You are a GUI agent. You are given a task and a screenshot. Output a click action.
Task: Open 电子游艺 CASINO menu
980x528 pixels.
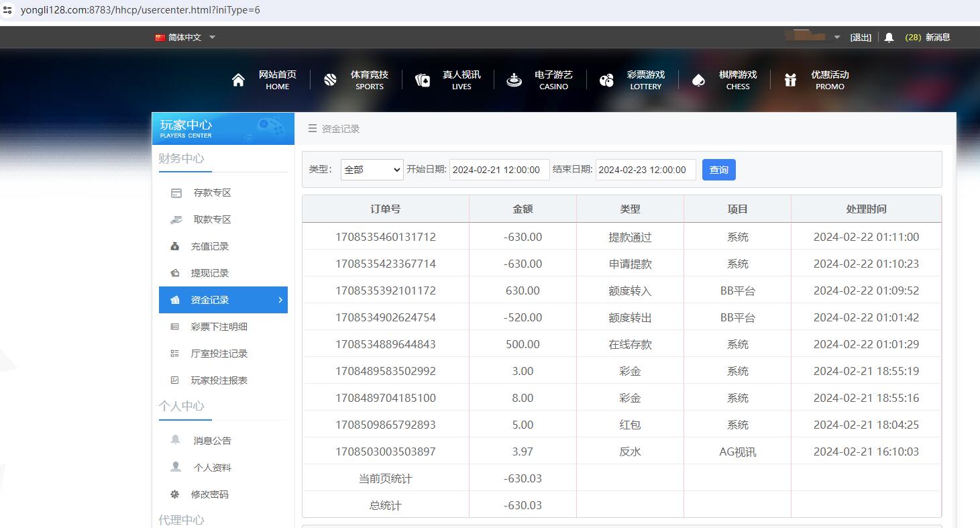coord(553,81)
